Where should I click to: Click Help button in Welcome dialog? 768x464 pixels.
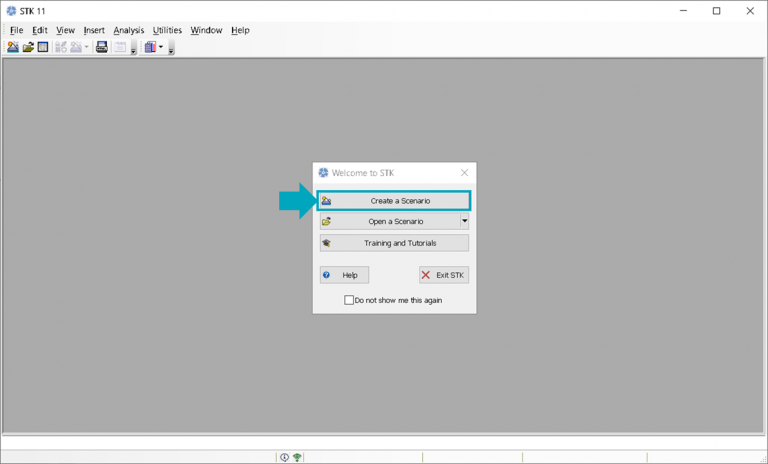pyautogui.click(x=344, y=275)
